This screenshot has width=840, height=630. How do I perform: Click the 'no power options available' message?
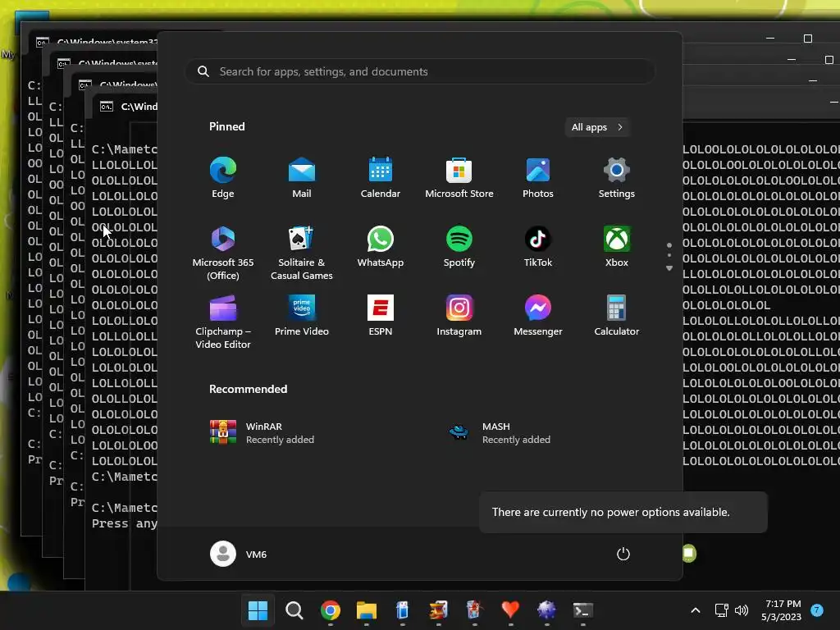coord(623,512)
